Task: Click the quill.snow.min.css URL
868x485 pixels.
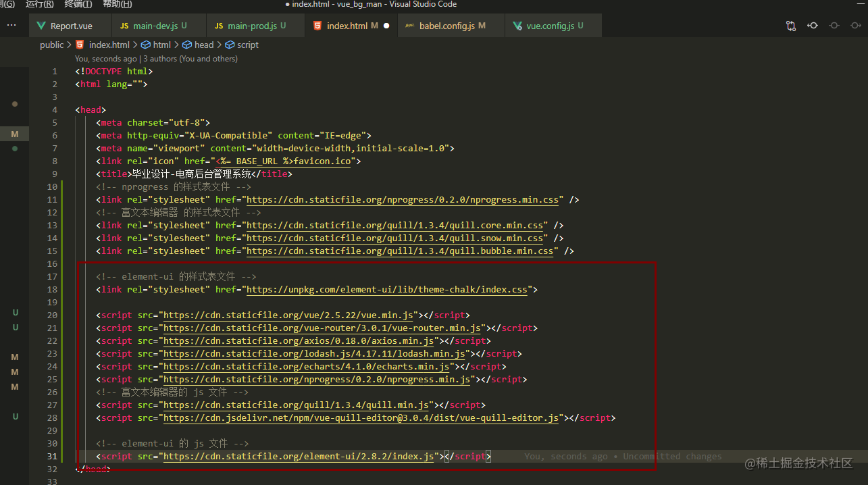Action: [x=395, y=238]
